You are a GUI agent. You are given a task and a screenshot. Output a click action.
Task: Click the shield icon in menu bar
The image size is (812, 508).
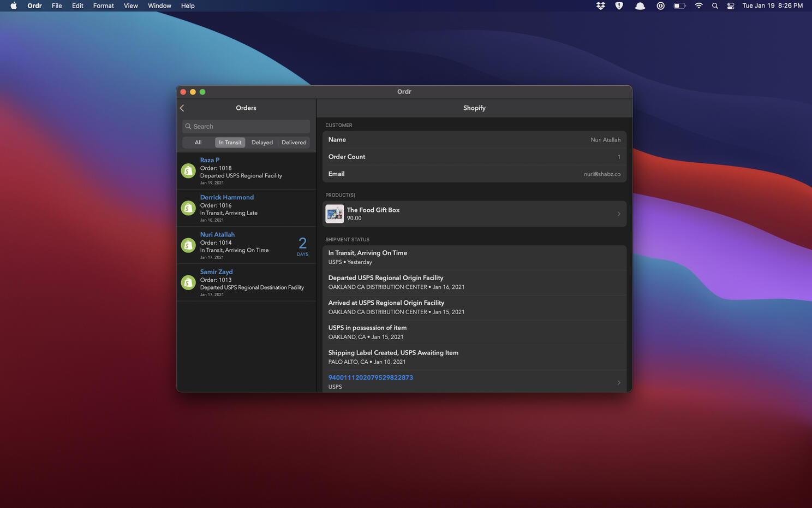click(619, 5)
